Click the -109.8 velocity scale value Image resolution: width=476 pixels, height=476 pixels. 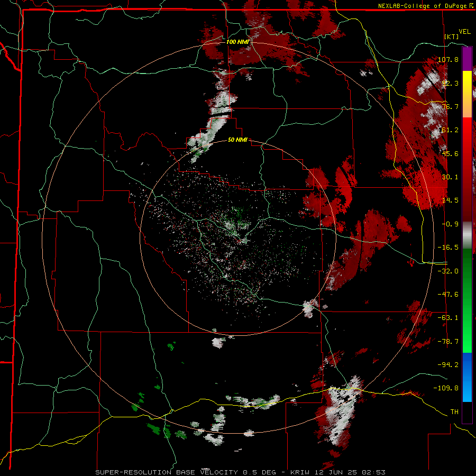(446, 388)
